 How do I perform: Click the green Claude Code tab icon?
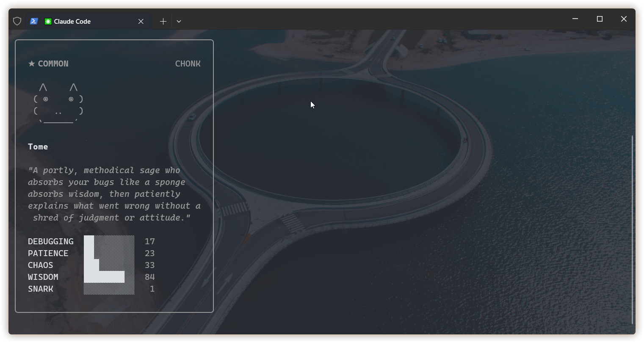48,21
